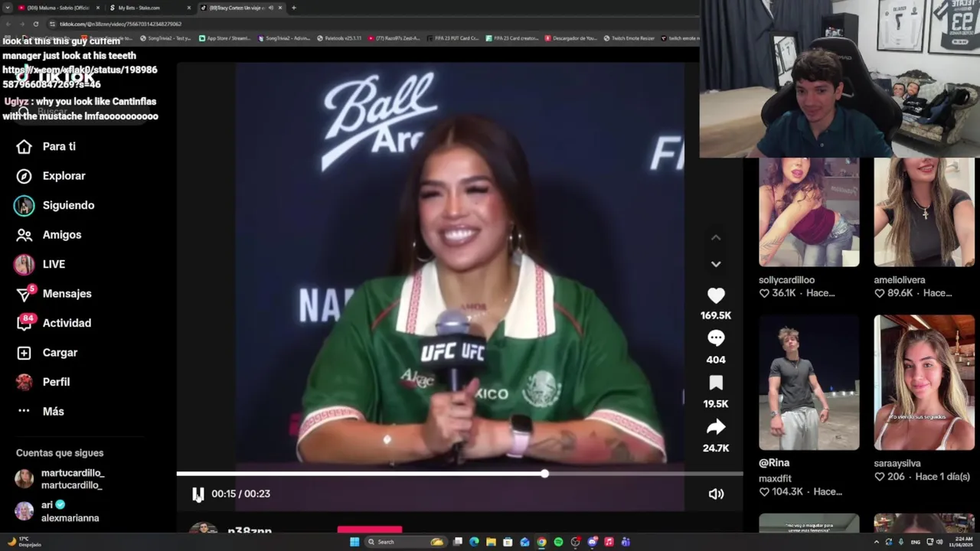980x551 pixels.
Task: Show hidden system tray icons
Action: (877, 542)
